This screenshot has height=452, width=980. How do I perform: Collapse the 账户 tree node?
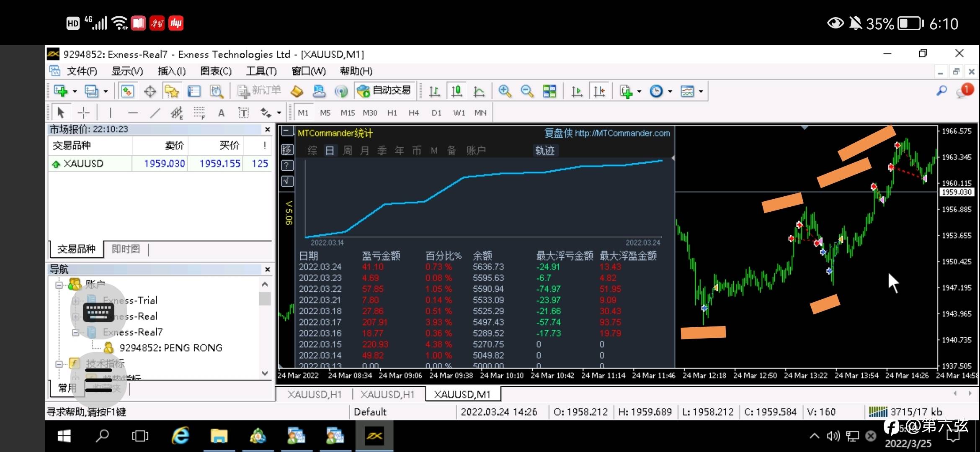[59, 285]
